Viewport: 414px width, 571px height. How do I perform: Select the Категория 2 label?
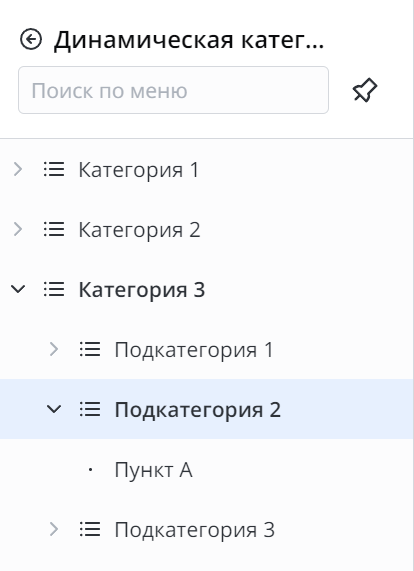pyautogui.click(x=139, y=230)
